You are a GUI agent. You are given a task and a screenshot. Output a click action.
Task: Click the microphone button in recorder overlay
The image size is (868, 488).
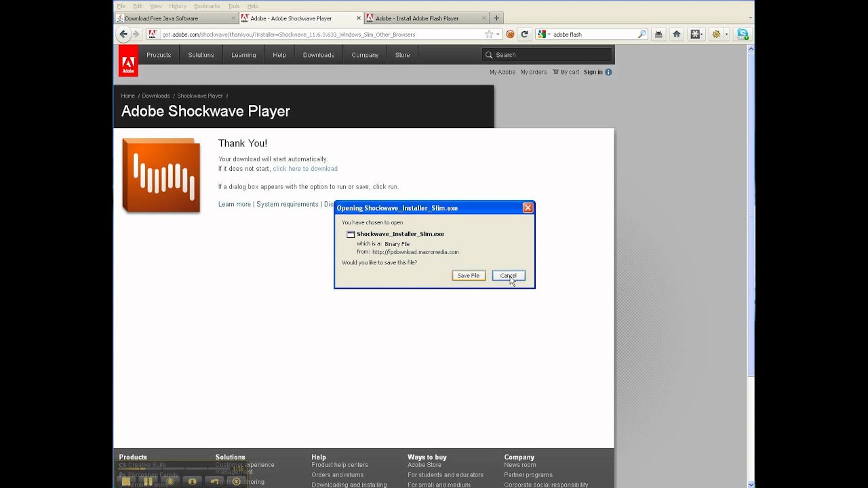click(x=170, y=481)
